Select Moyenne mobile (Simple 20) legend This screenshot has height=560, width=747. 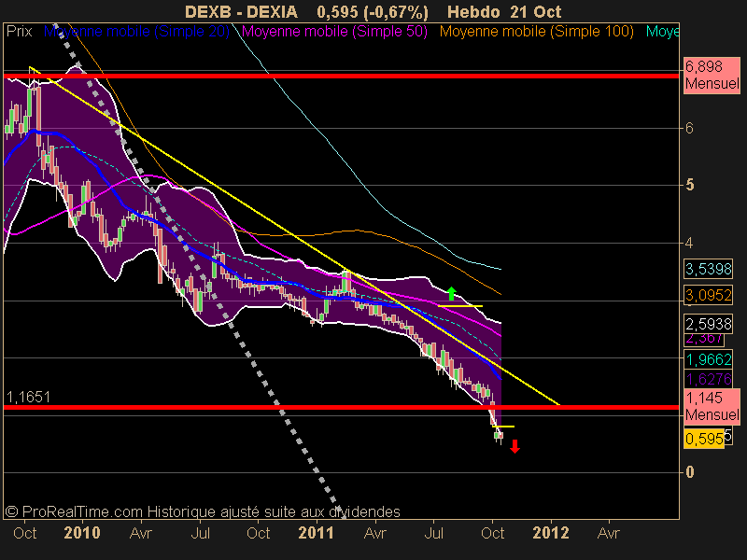(x=136, y=32)
